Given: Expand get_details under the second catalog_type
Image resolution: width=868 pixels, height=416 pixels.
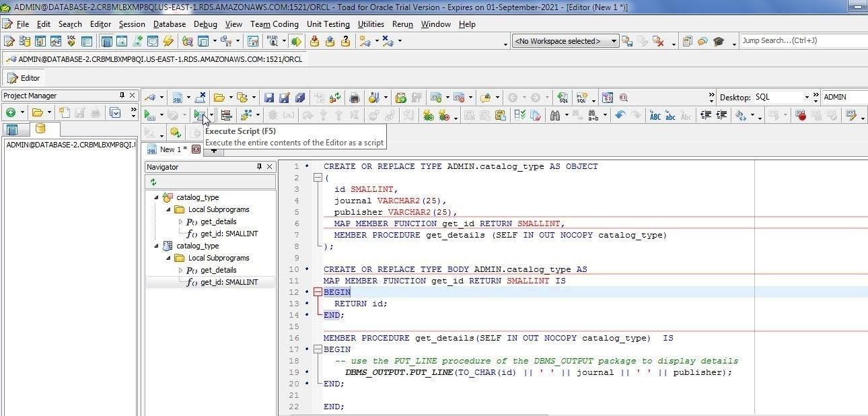Looking at the screenshot, I should [180, 270].
